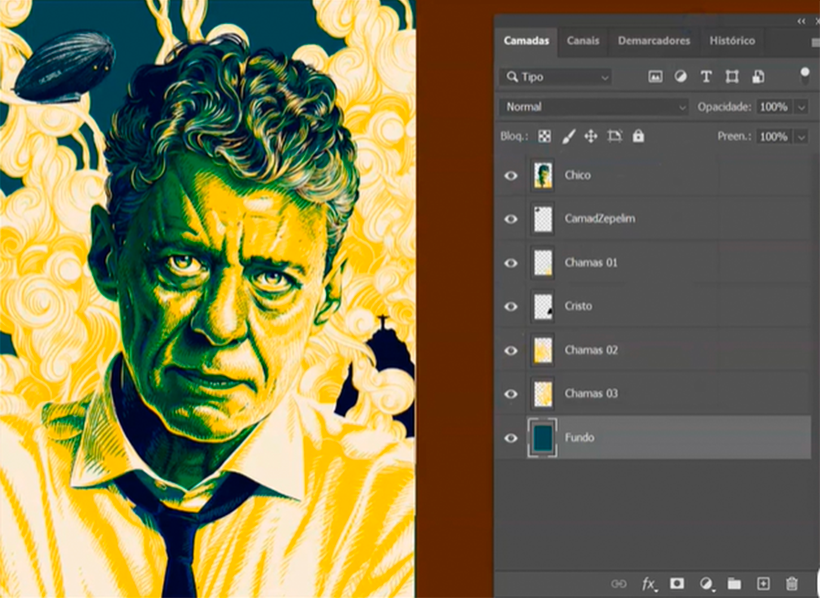Switch to the Canais tab

(583, 41)
